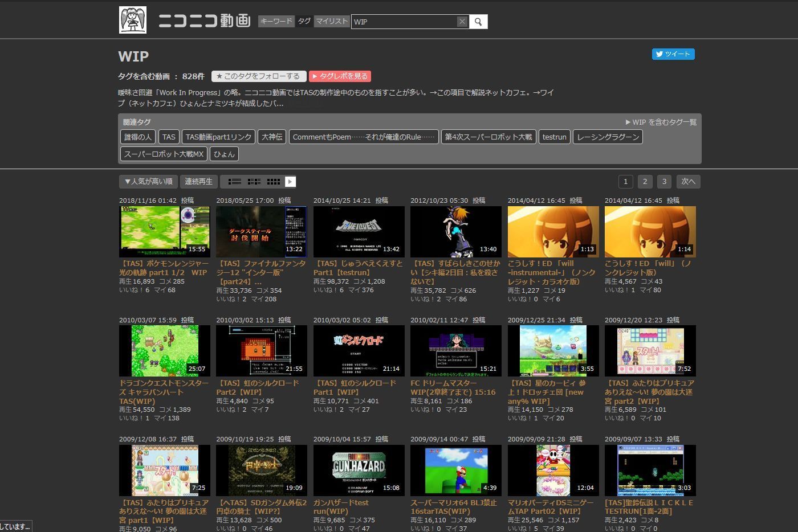798x532 pixels.
Task: Go to results page 3
Action: tap(664, 182)
